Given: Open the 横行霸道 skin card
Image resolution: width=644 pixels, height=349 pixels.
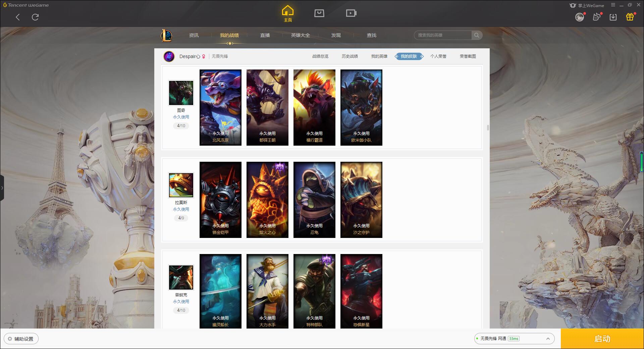Looking at the screenshot, I should pos(314,107).
